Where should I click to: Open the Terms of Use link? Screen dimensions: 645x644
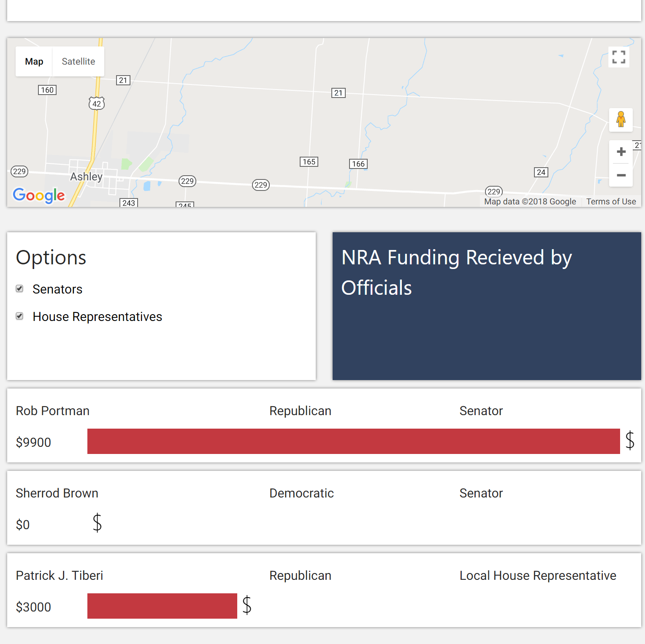[611, 202]
